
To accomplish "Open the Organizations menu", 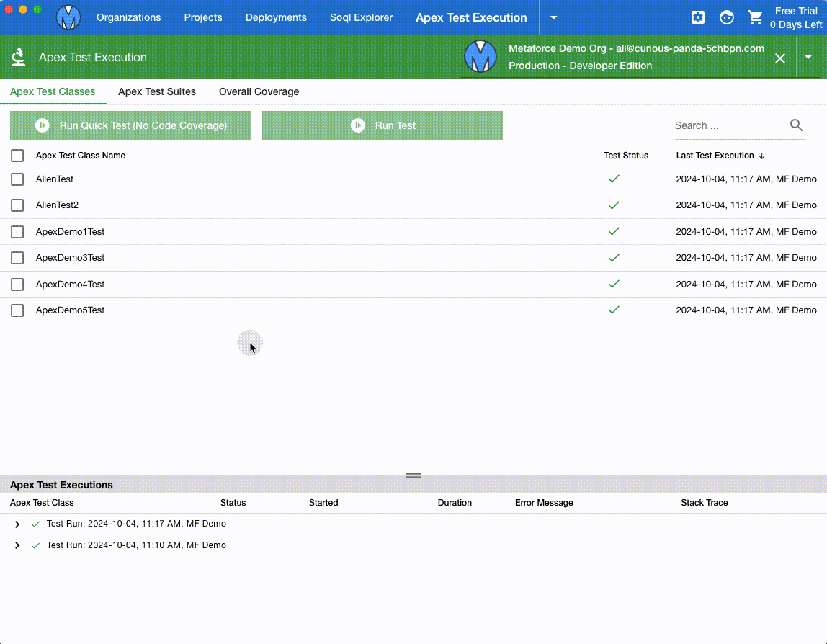I will point(129,17).
